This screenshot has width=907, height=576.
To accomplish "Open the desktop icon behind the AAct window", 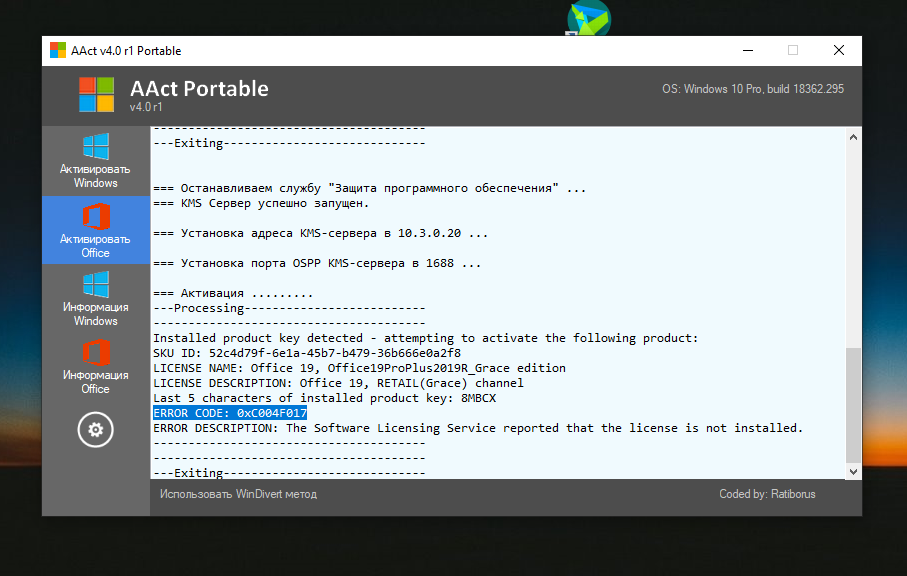I will click(589, 18).
